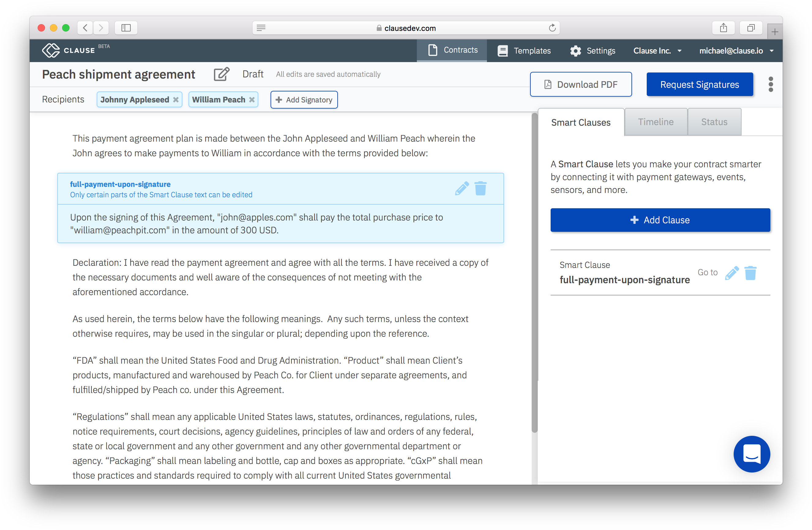Open the Templates section
The image size is (812, 530).
(x=524, y=51)
